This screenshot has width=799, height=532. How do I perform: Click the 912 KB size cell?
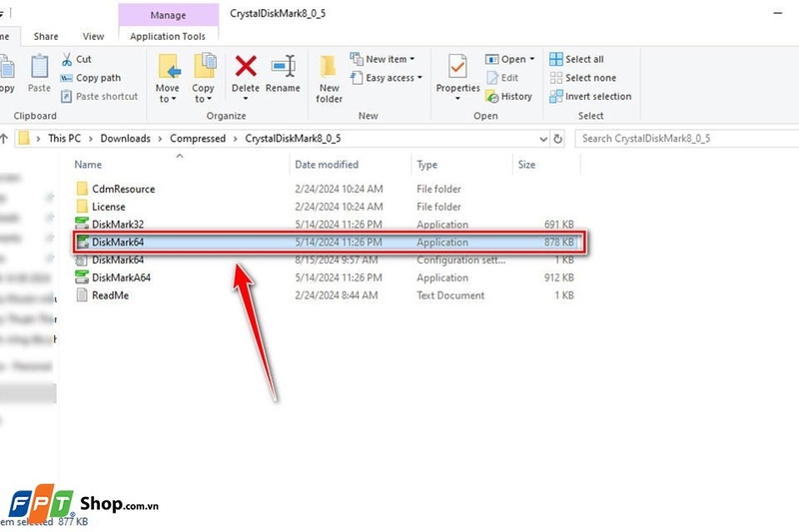pos(559,277)
